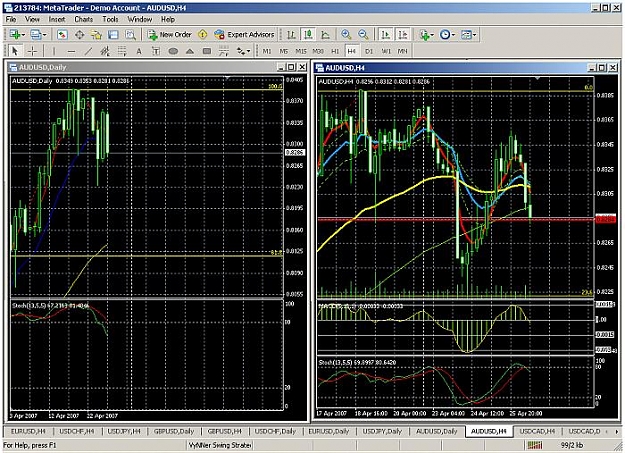Select the Fibonacci Retracement tool

tap(122, 51)
